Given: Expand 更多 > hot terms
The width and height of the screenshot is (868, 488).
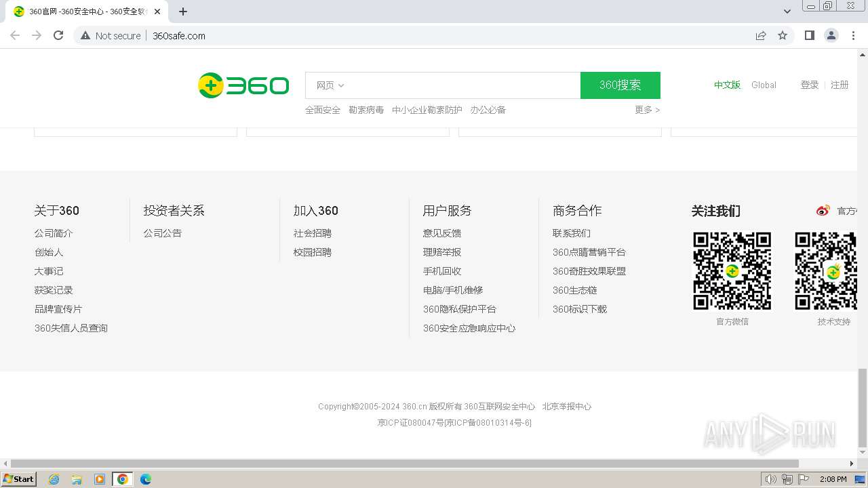Looking at the screenshot, I should point(647,110).
